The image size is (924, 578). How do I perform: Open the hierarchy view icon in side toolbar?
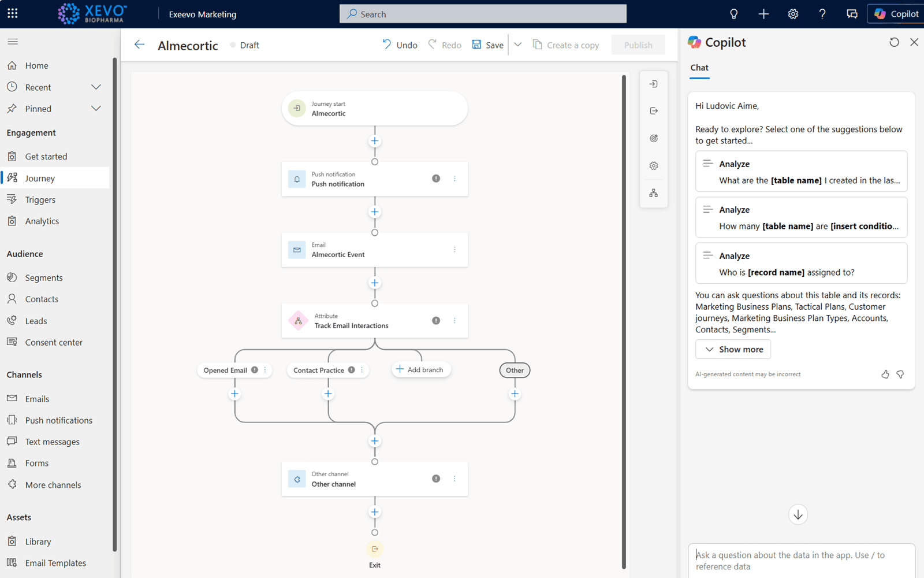click(x=654, y=193)
